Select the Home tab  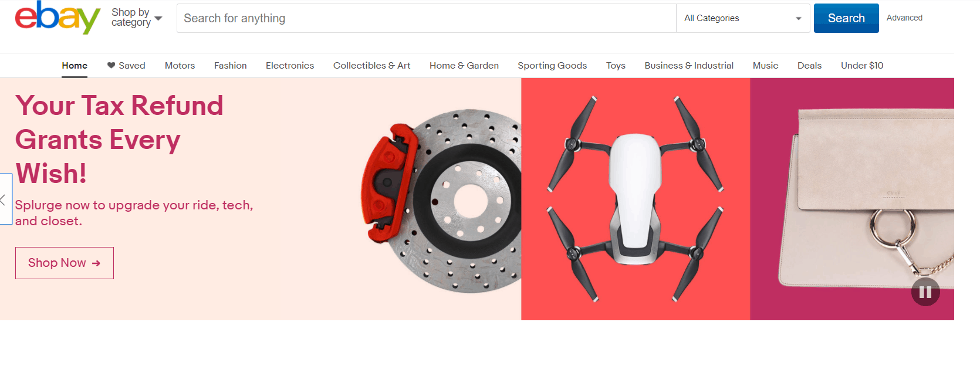75,66
